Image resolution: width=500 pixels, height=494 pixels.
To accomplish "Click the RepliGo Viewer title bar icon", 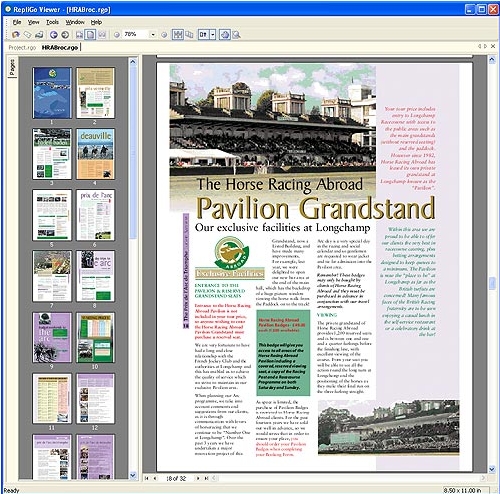I will tap(8, 9).
